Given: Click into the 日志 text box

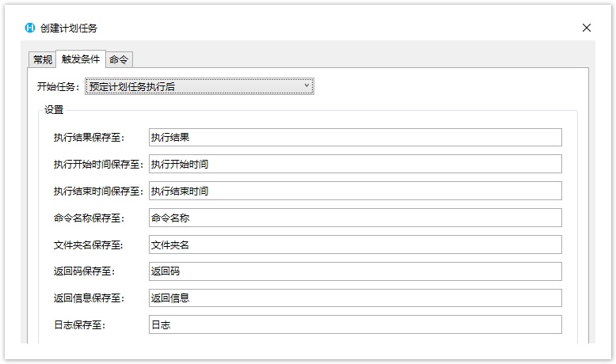Looking at the screenshot, I should 356,324.
